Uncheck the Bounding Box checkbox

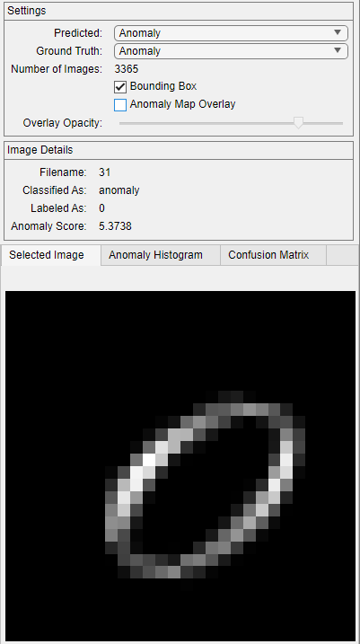pos(120,87)
